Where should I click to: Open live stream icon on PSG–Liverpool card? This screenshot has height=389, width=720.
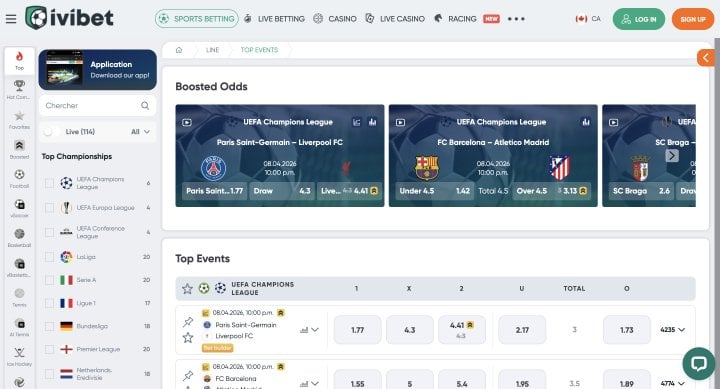pos(187,122)
